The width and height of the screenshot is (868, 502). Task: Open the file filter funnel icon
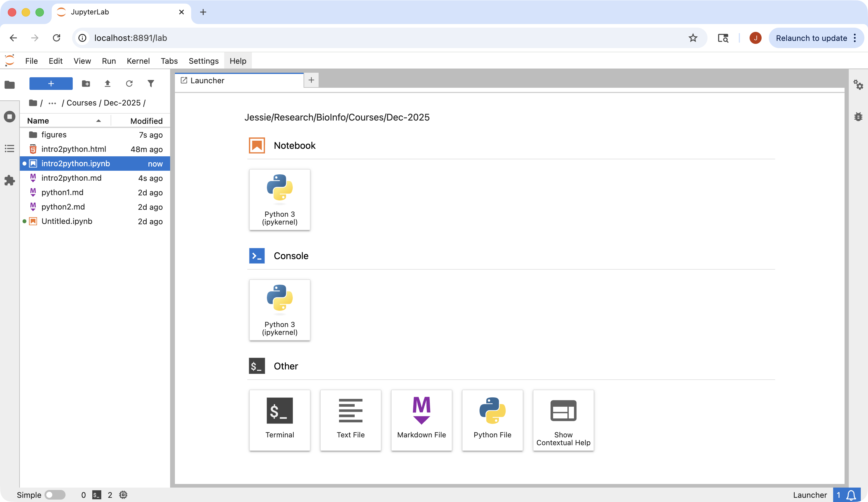[x=151, y=83]
